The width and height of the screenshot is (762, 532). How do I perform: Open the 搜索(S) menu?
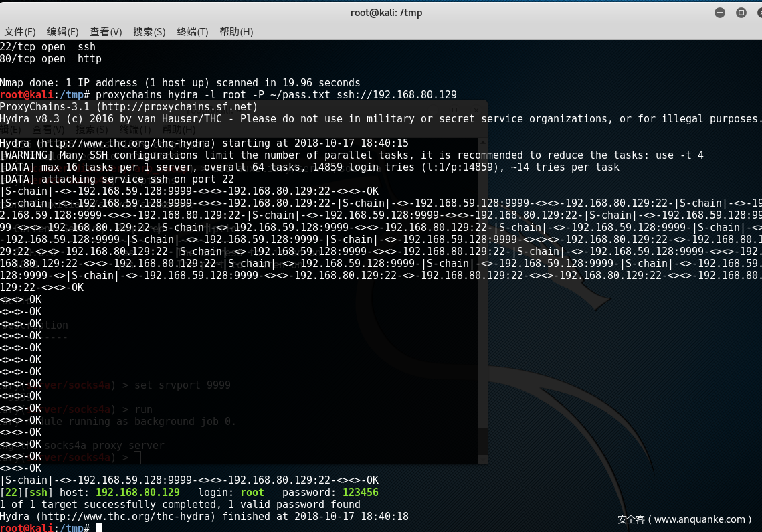coord(149,32)
